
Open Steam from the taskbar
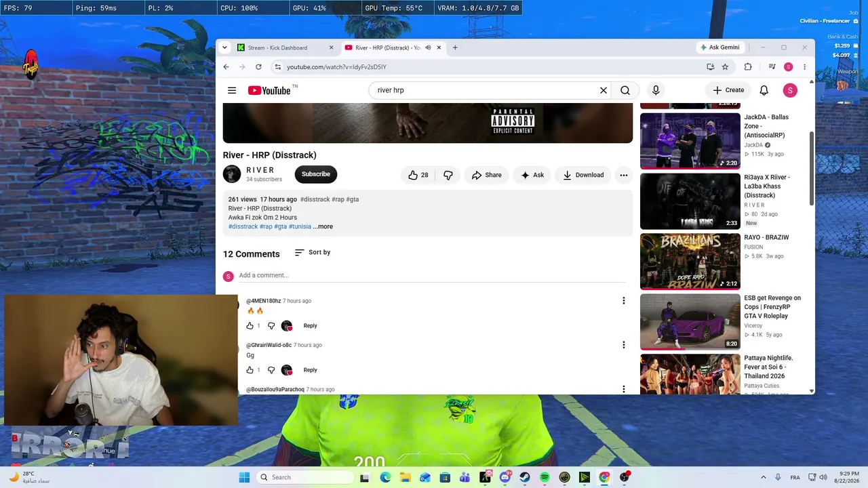pyautogui.click(x=524, y=477)
